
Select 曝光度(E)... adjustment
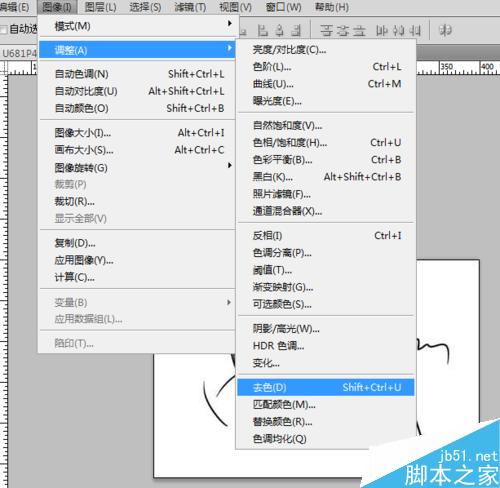[x=326, y=101]
